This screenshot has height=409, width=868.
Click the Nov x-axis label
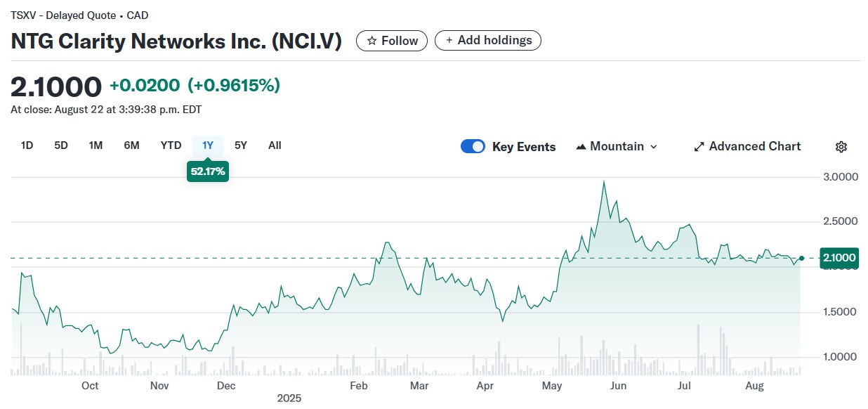click(x=159, y=386)
